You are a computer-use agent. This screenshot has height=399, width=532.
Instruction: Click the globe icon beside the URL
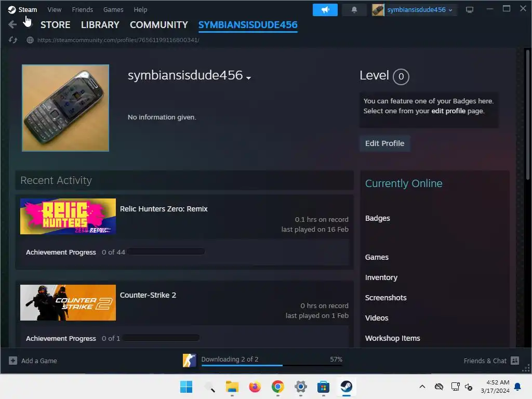tap(30, 40)
